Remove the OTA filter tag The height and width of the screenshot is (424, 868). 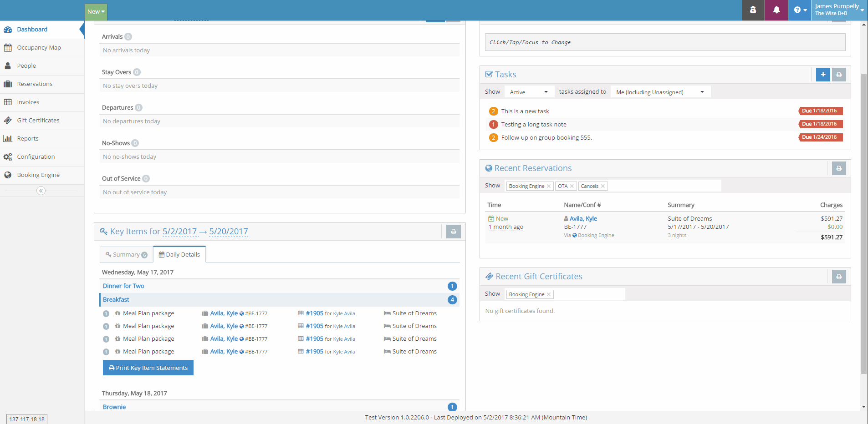572,186
